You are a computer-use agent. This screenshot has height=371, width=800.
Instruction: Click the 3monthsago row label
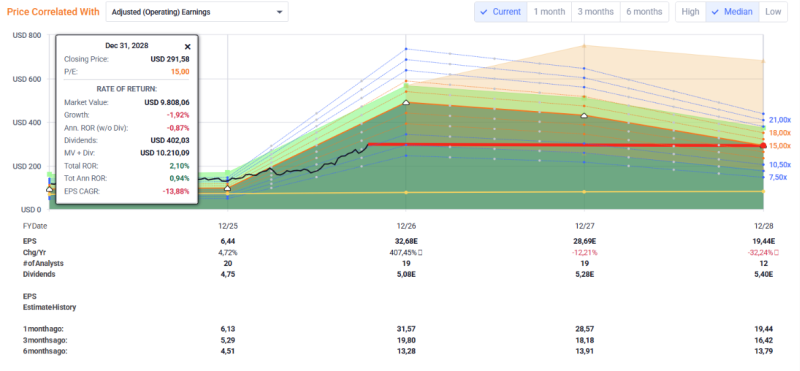[x=45, y=340]
